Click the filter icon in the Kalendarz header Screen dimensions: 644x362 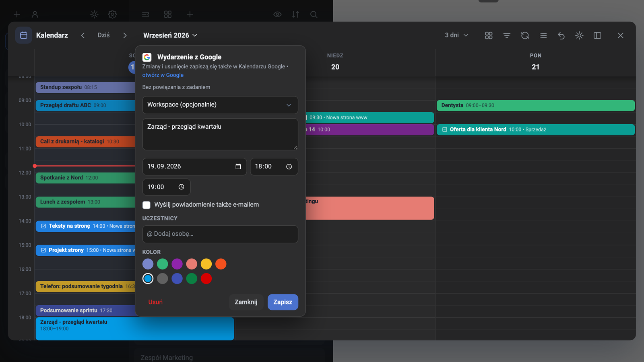[x=507, y=35]
